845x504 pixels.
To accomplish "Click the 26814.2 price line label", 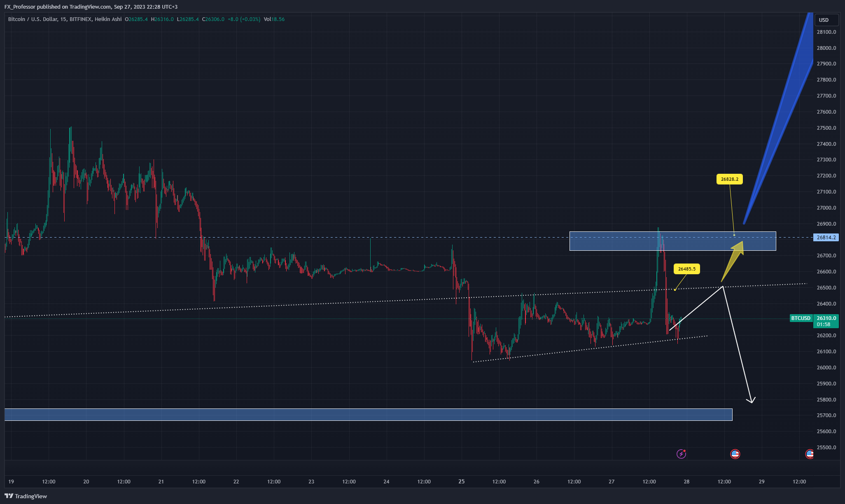I will (826, 238).
